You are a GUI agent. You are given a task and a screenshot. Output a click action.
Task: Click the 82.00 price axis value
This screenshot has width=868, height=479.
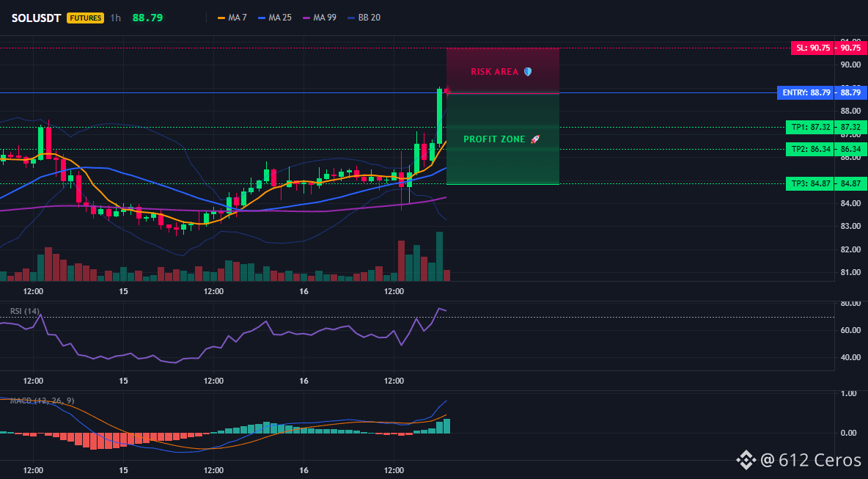click(x=851, y=249)
